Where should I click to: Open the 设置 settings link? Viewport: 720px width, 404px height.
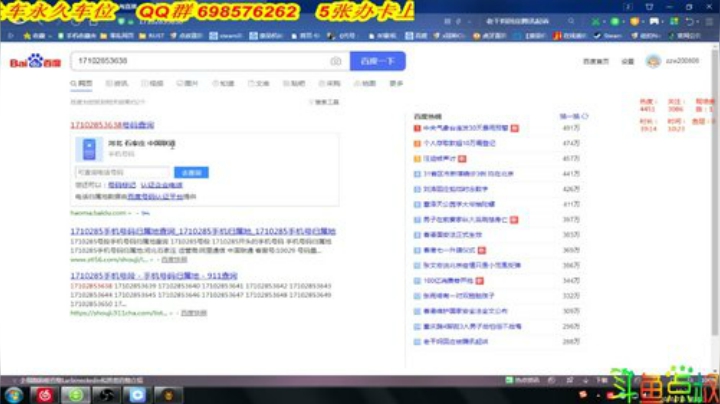[x=628, y=61]
